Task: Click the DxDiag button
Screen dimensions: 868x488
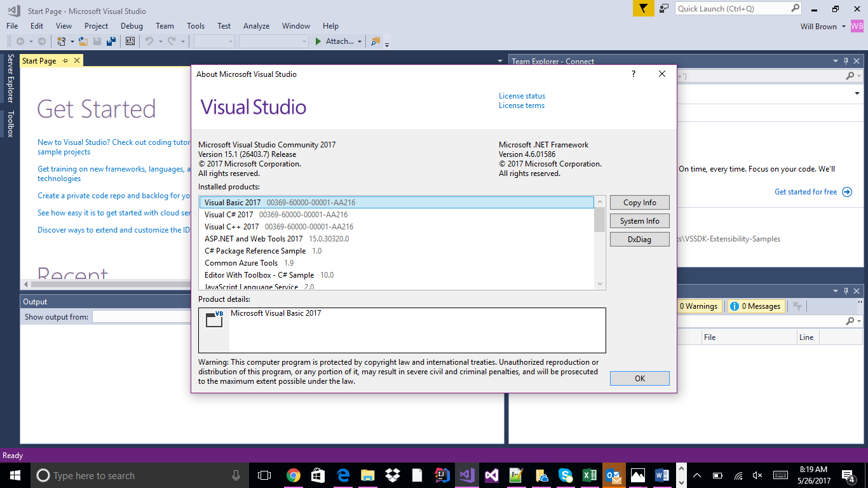Action: click(639, 240)
